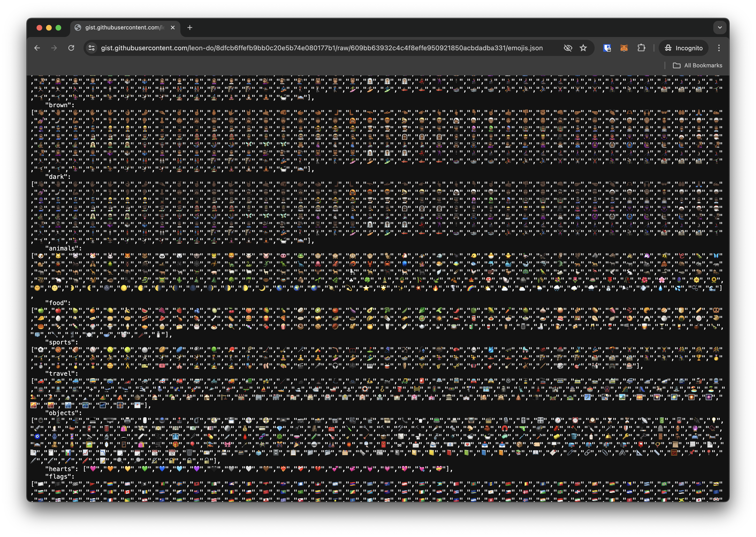Star this page to bookmark it
Image resolution: width=756 pixels, height=537 pixels.
583,48
